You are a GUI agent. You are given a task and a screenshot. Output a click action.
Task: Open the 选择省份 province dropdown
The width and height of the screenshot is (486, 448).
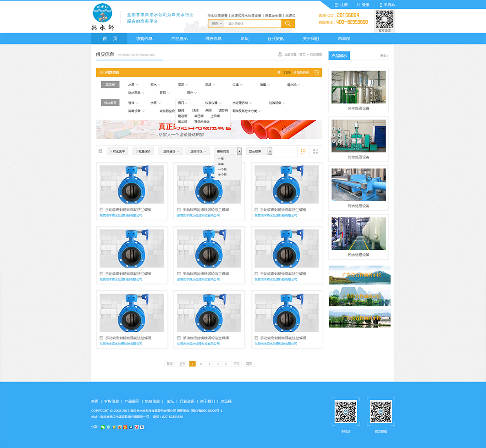click(171, 152)
